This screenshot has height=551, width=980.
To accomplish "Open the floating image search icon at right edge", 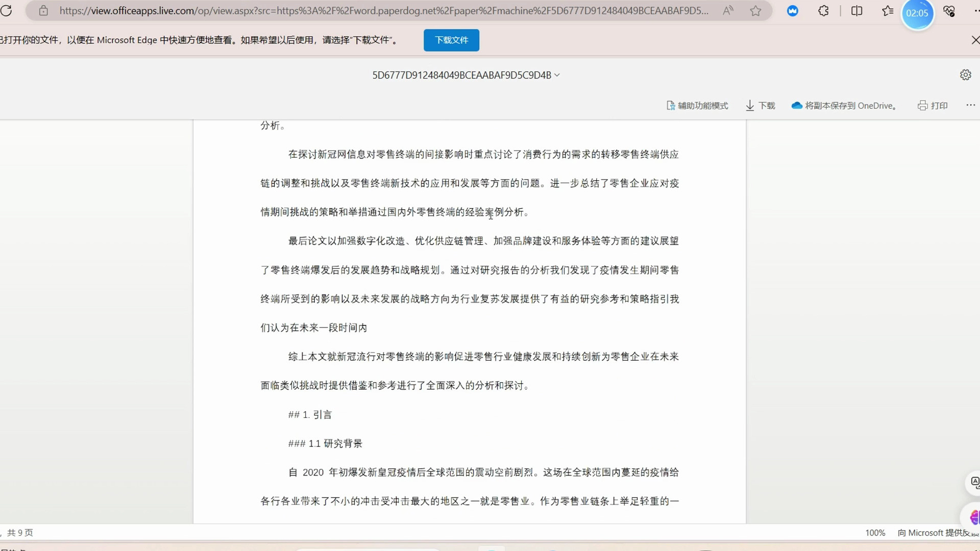I will coord(974,483).
